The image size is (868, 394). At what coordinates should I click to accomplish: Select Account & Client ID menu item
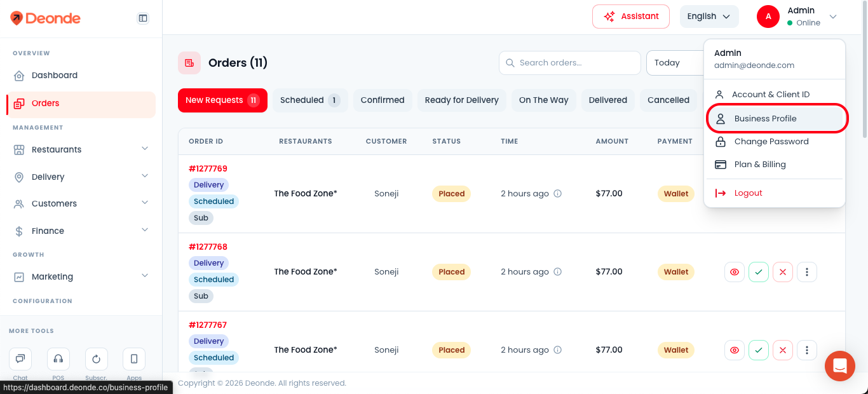775,95
